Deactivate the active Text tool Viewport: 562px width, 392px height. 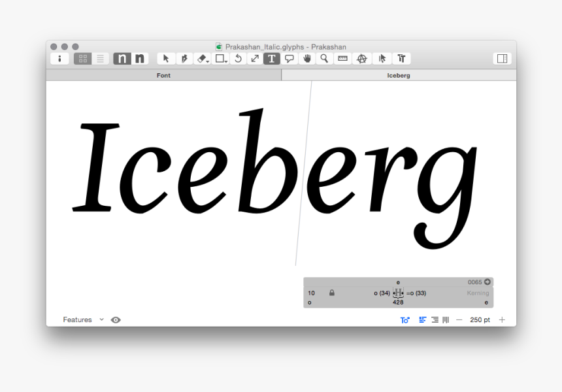point(272,58)
